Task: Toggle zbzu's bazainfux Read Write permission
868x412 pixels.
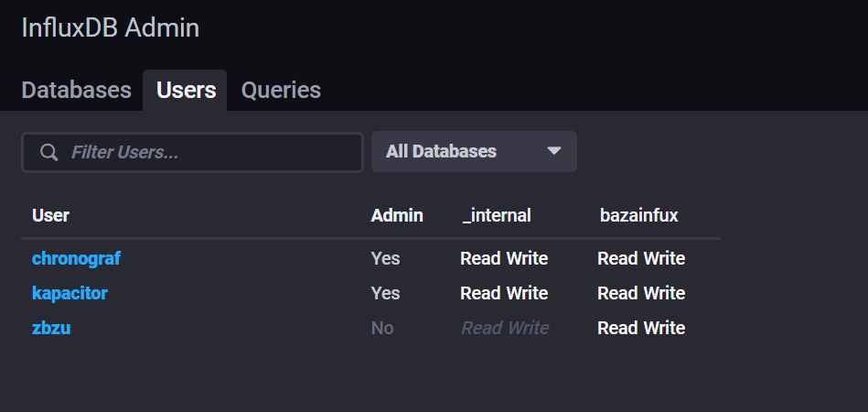Action: [641, 328]
